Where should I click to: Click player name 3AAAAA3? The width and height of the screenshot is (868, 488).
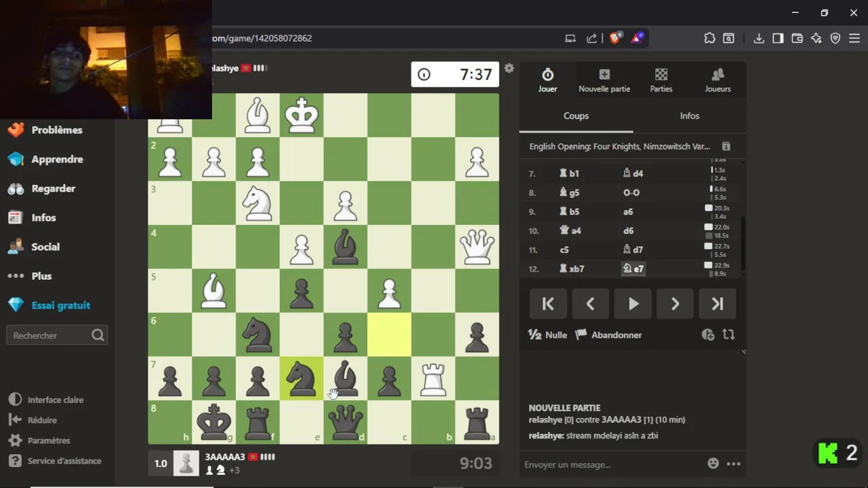(224, 457)
